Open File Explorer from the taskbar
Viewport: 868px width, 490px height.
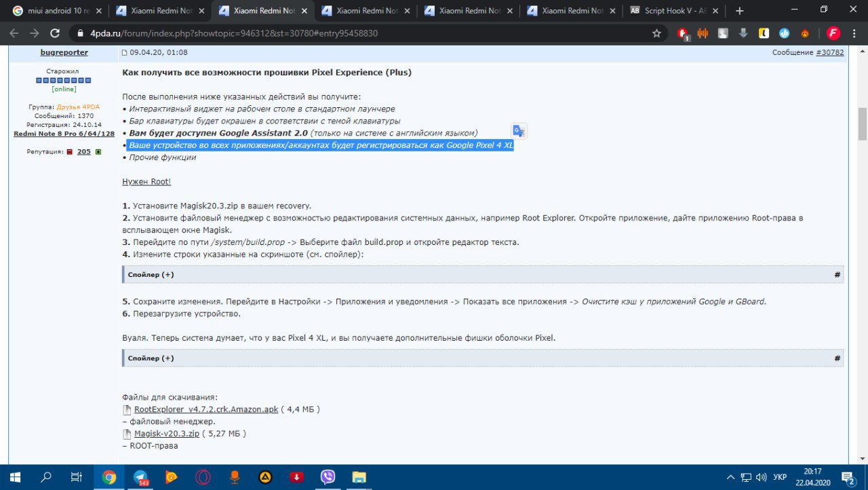pyautogui.click(x=359, y=477)
